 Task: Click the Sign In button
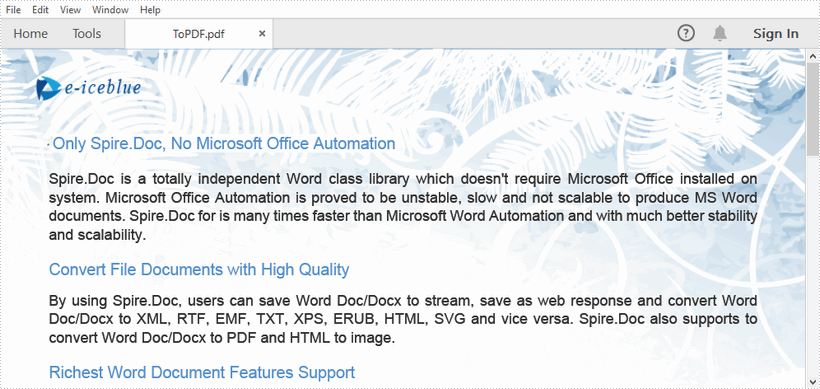(x=776, y=34)
